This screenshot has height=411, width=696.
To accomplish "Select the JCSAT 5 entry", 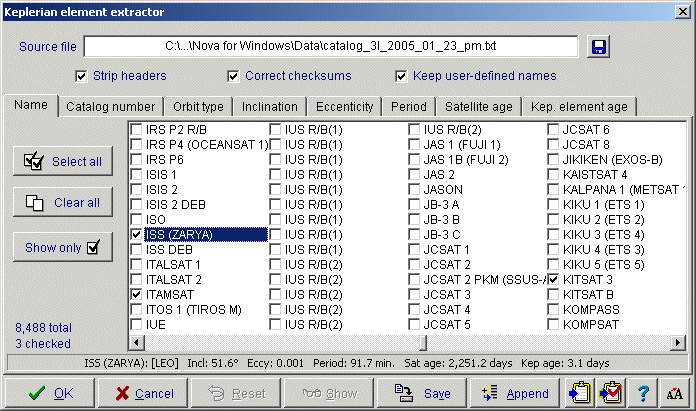I will point(447,324).
